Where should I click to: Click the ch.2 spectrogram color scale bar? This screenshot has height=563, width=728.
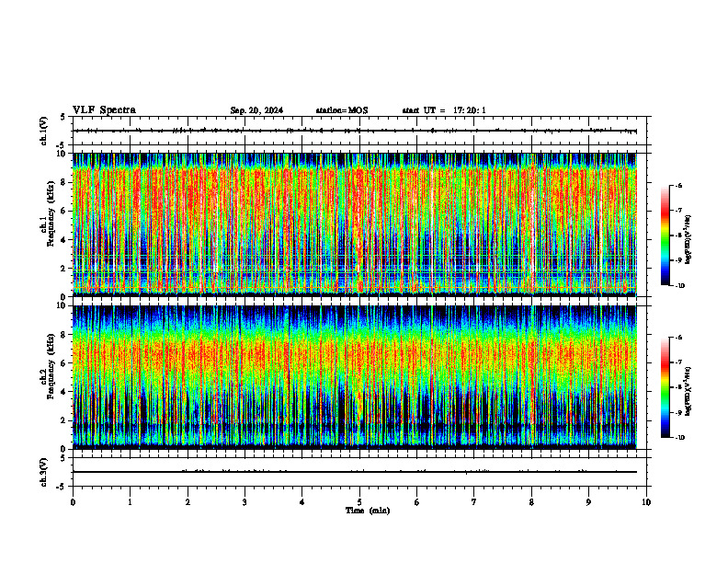[x=665, y=387]
